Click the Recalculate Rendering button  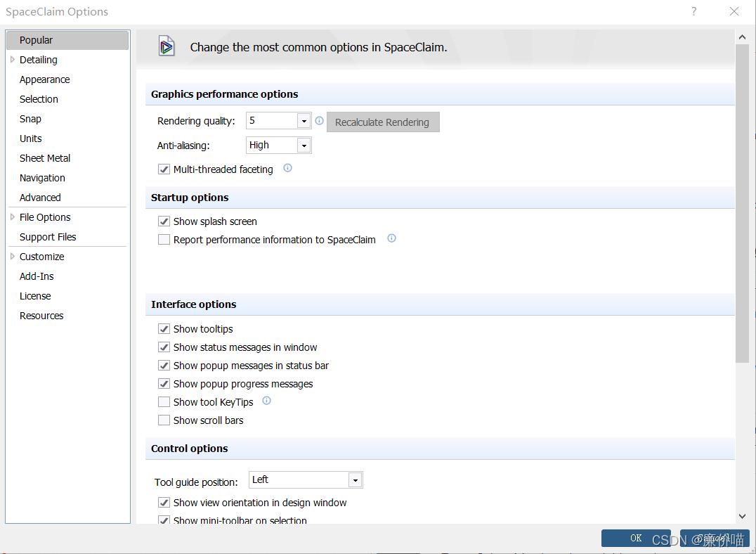(x=383, y=122)
